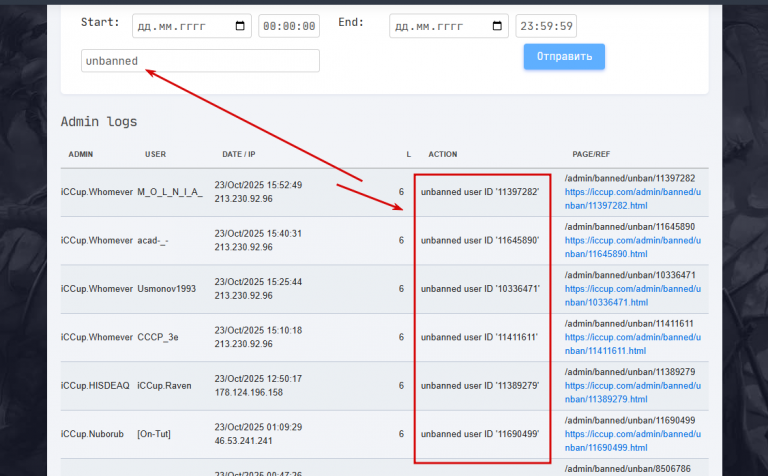Viewport: 768px width, 476px height.
Task: Select admin name iCCup.HISDEAQ
Action: click(95, 386)
